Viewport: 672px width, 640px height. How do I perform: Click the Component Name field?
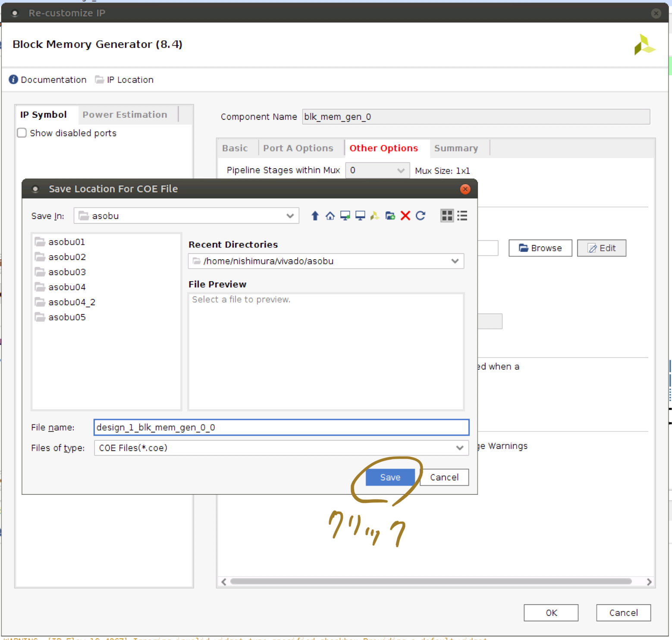(x=476, y=117)
